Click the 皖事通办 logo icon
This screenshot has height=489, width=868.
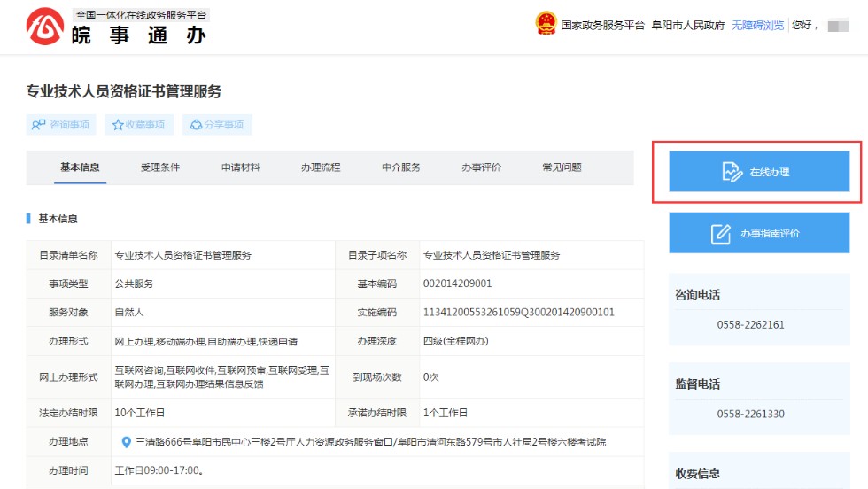click(45, 27)
